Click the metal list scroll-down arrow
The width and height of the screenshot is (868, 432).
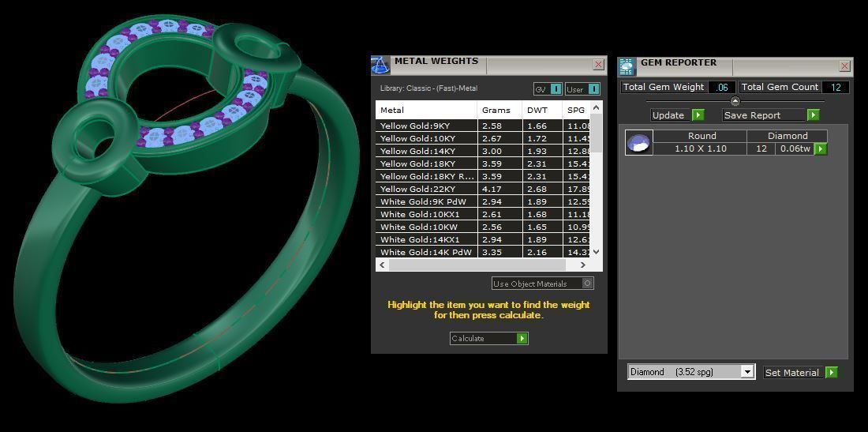(596, 251)
